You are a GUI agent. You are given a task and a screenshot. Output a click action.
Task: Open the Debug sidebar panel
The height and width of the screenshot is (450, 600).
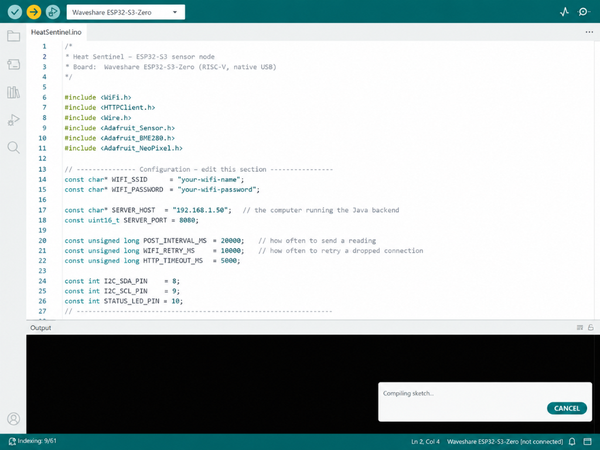point(13,120)
